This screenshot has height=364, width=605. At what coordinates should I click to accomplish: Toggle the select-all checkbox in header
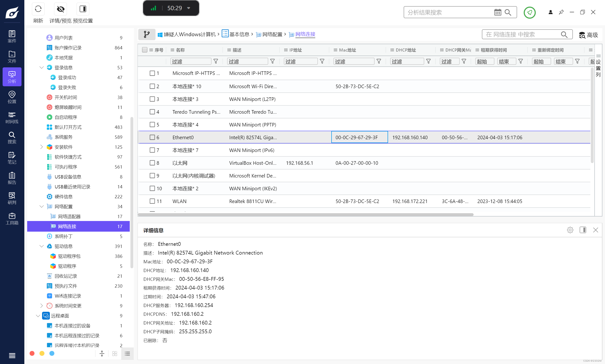coord(145,50)
